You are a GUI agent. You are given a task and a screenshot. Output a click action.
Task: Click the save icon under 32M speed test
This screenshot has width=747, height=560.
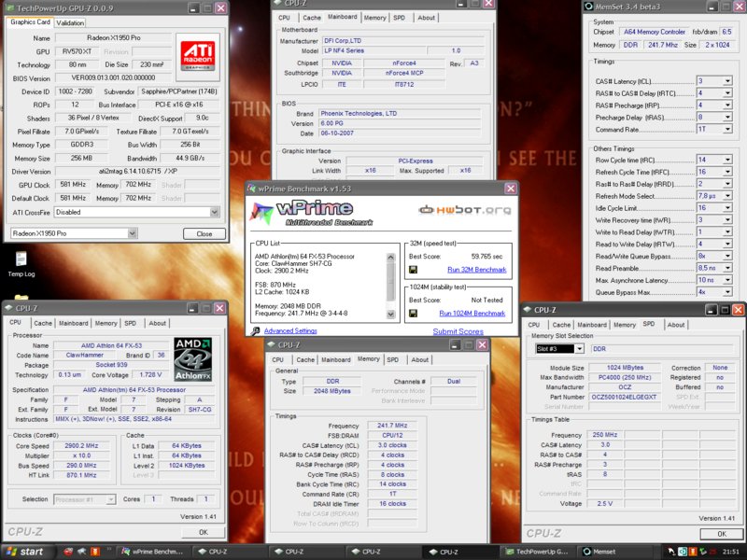(x=413, y=270)
